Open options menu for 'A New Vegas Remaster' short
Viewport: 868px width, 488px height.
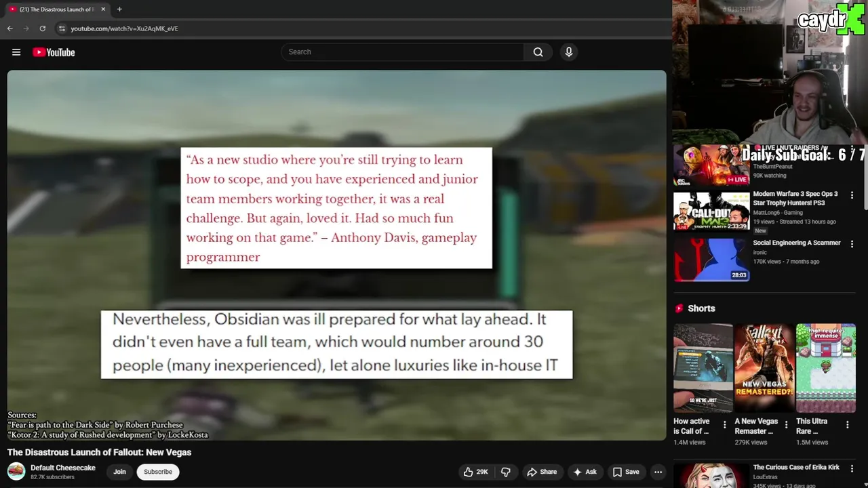786,425
